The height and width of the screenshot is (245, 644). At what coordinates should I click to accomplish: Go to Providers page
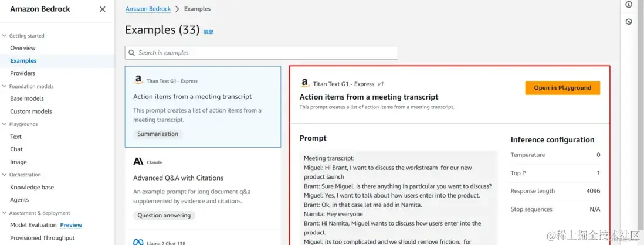point(23,73)
